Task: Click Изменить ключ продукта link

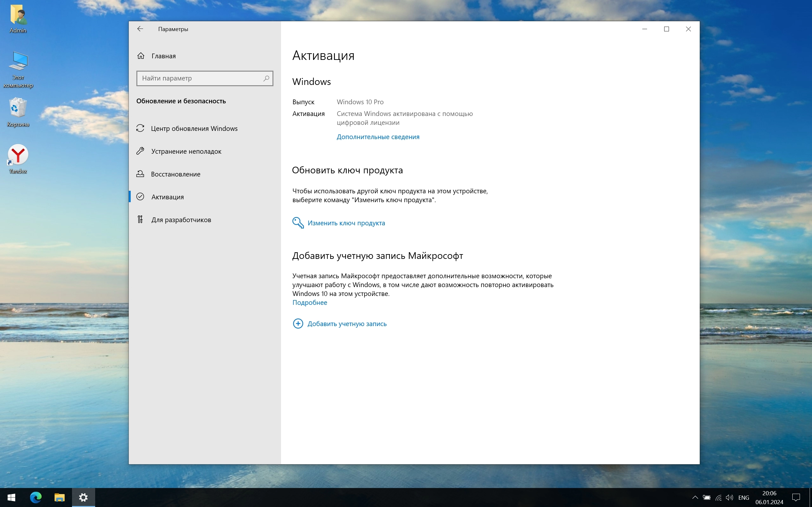Action: (x=346, y=223)
